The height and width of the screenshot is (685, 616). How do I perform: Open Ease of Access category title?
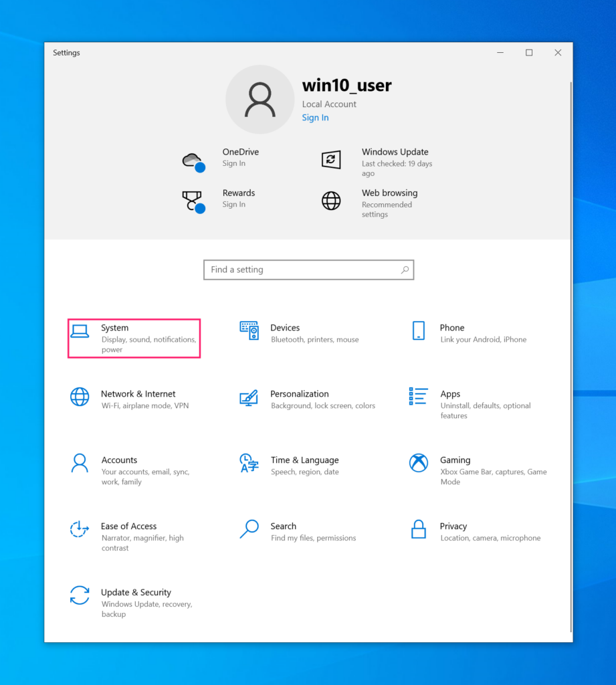tap(128, 526)
